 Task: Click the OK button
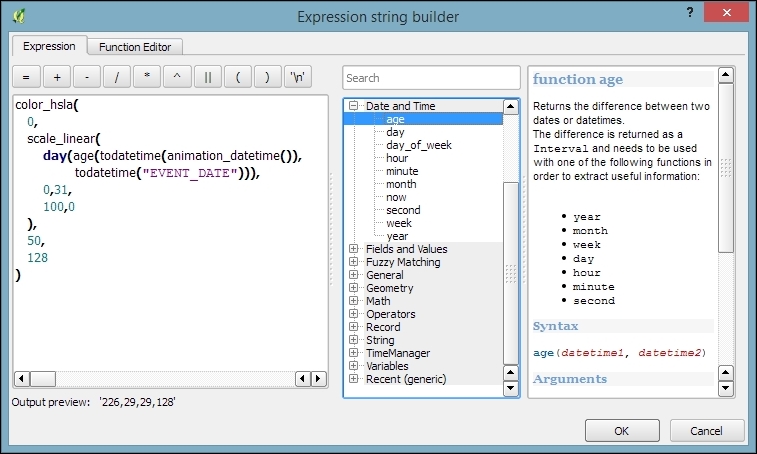622,430
